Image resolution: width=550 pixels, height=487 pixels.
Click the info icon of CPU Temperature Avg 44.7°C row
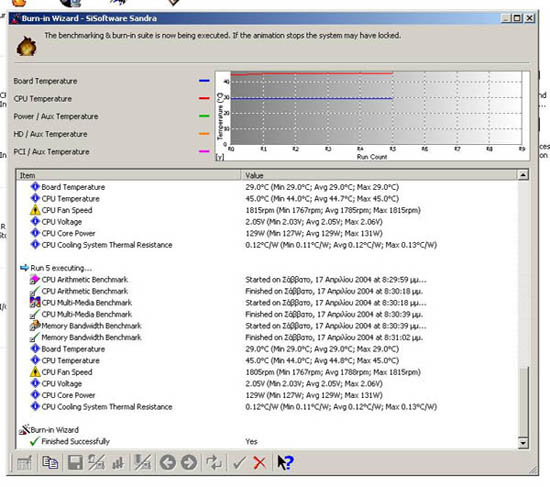pos(35,198)
